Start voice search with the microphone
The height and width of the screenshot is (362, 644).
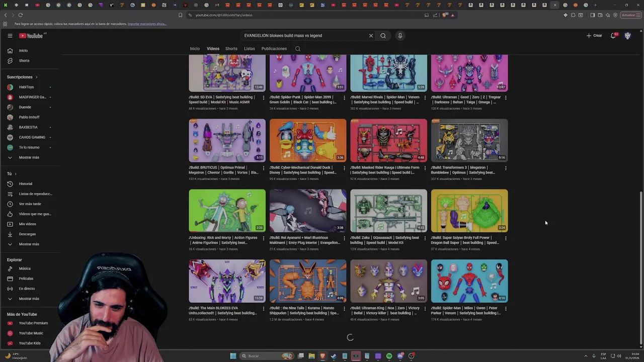coord(400,36)
